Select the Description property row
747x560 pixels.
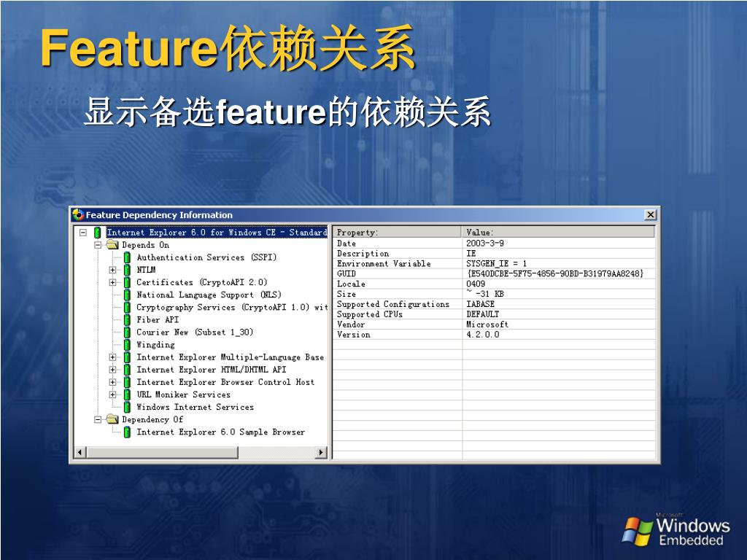[494, 253]
